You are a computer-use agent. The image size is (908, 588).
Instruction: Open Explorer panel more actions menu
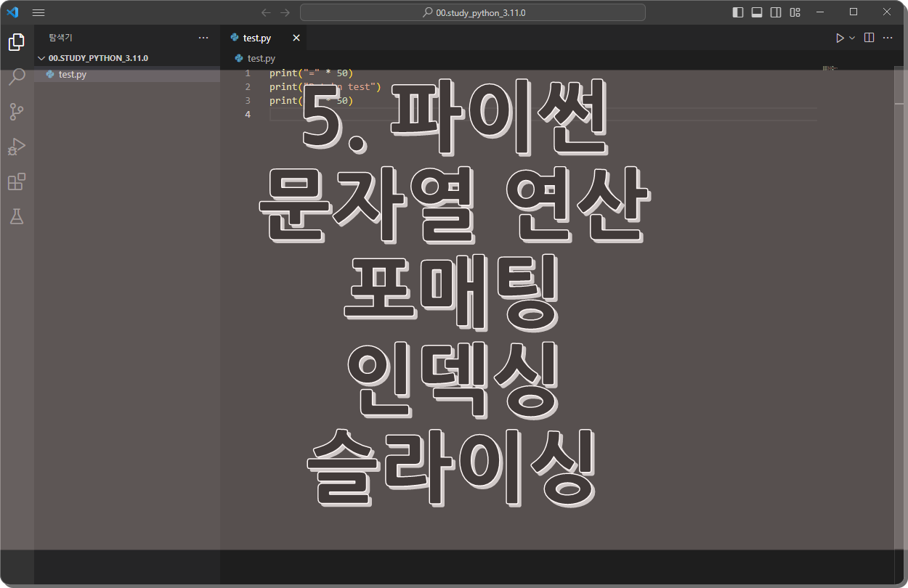(203, 38)
